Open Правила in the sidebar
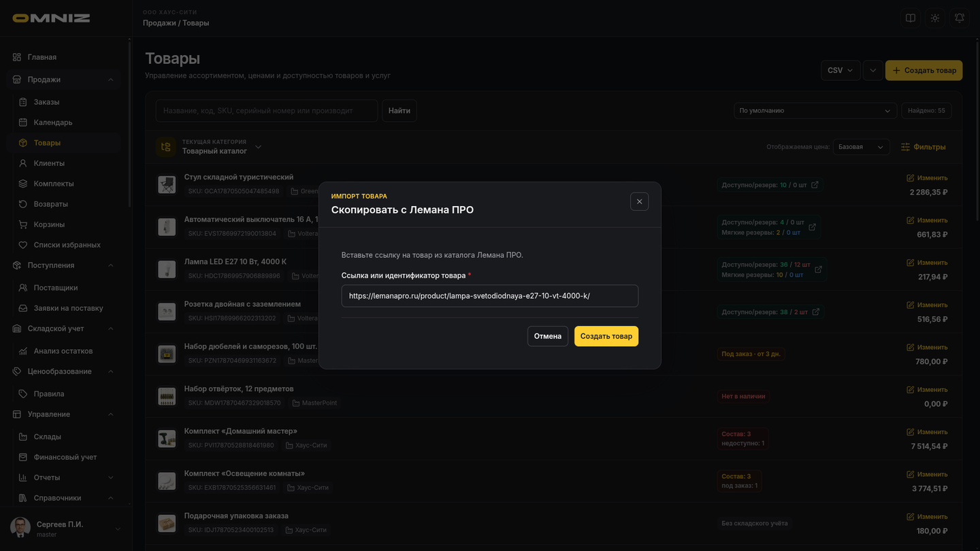Screen dimensions: 980x551 (x=67, y=394)
